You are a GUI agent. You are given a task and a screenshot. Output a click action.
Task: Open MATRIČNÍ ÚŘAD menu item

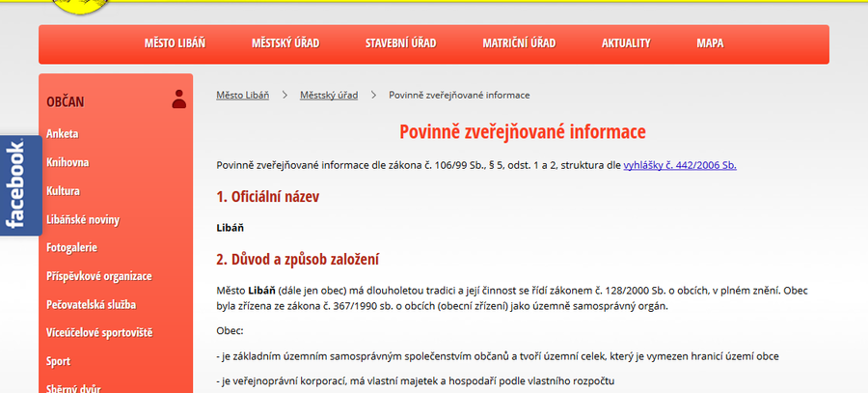(x=519, y=43)
